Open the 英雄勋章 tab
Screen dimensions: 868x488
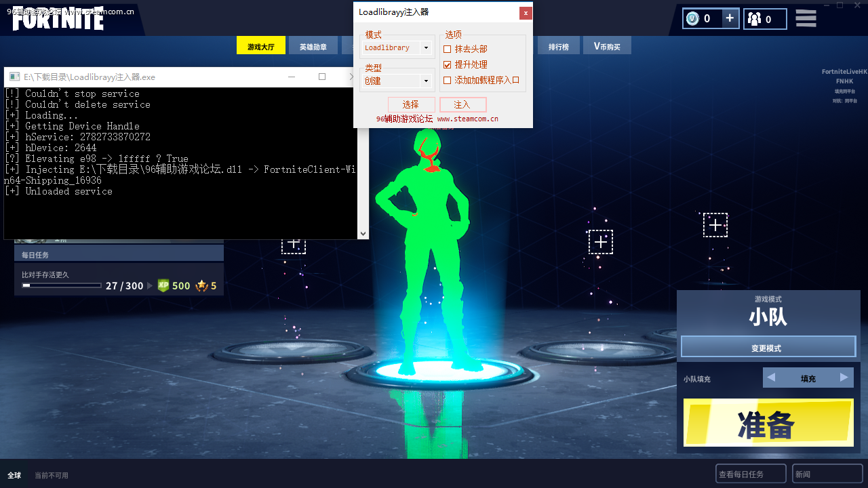click(x=313, y=46)
